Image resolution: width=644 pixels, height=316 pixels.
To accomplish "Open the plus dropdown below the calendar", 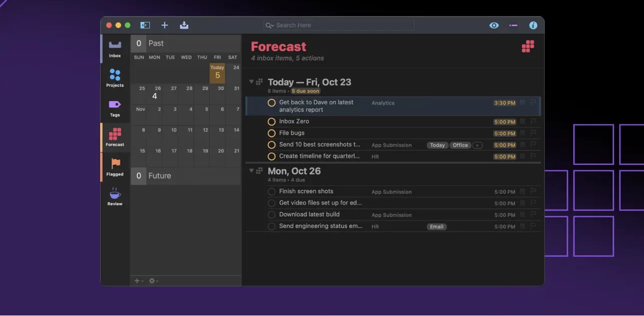I will coord(139,281).
